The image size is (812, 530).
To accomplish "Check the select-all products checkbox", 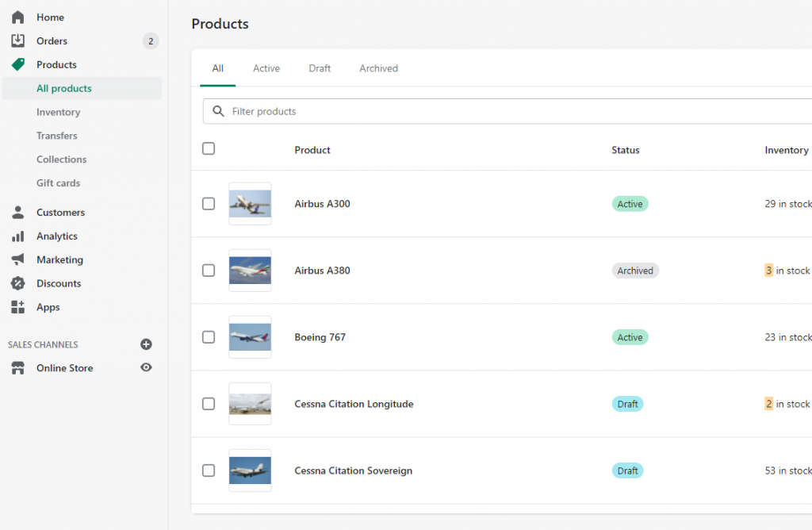I will point(209,148).
